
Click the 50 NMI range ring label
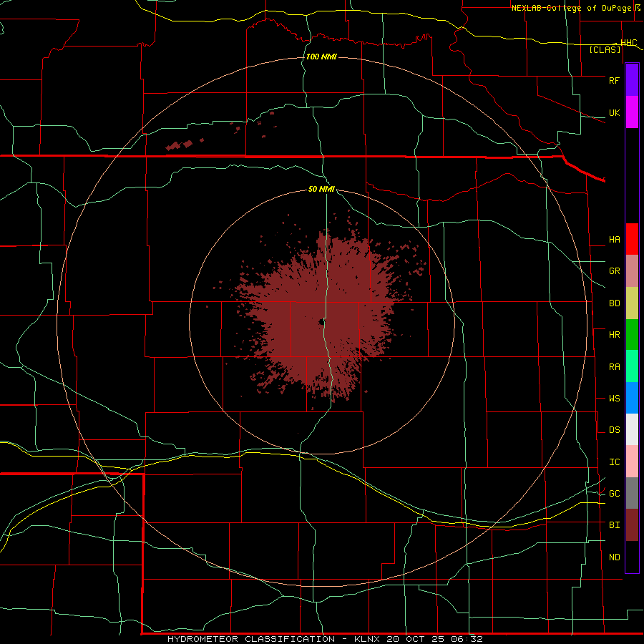(321, 189)
